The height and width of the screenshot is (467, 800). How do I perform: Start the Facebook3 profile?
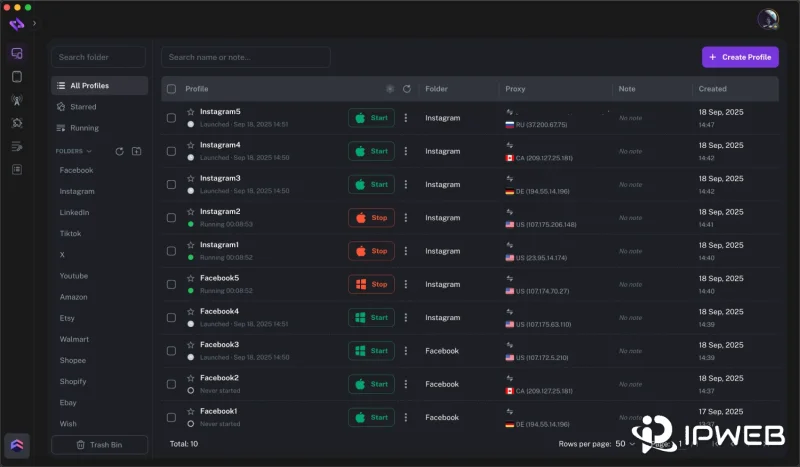[x=371, y=351]
